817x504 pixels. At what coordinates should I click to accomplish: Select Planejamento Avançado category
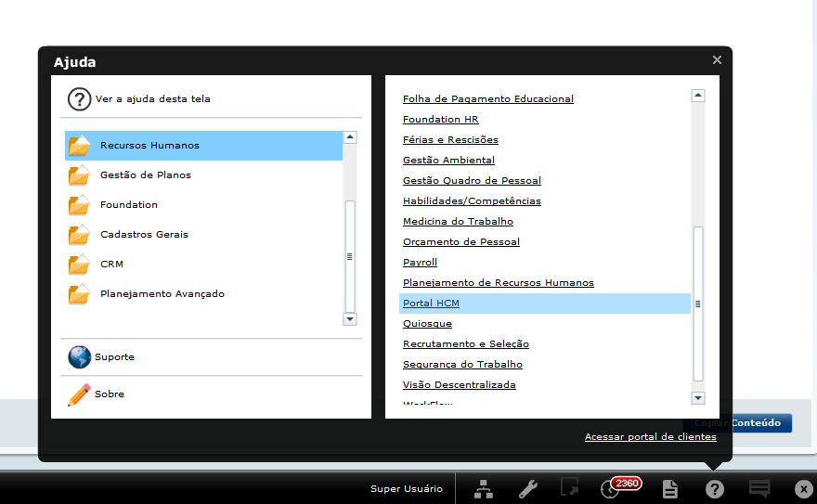pos(203,293)
